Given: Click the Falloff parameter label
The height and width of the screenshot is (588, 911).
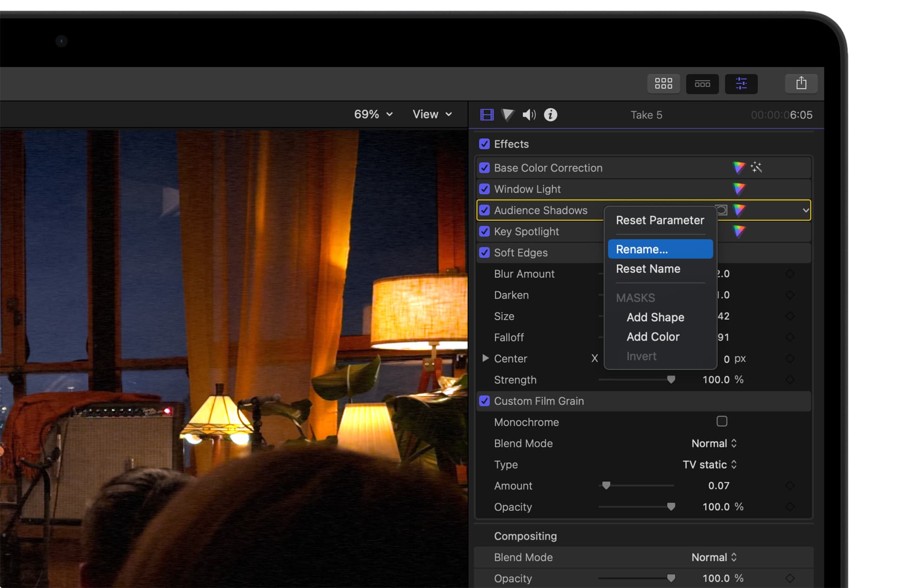Looking at the screenshot, I should 508,337.
